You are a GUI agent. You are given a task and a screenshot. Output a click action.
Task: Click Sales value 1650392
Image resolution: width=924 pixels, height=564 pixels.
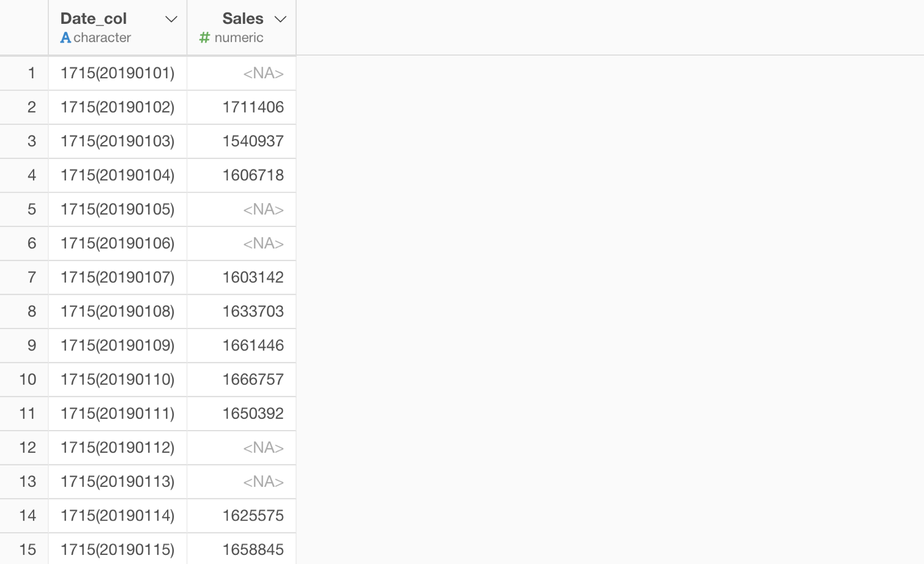253,414
